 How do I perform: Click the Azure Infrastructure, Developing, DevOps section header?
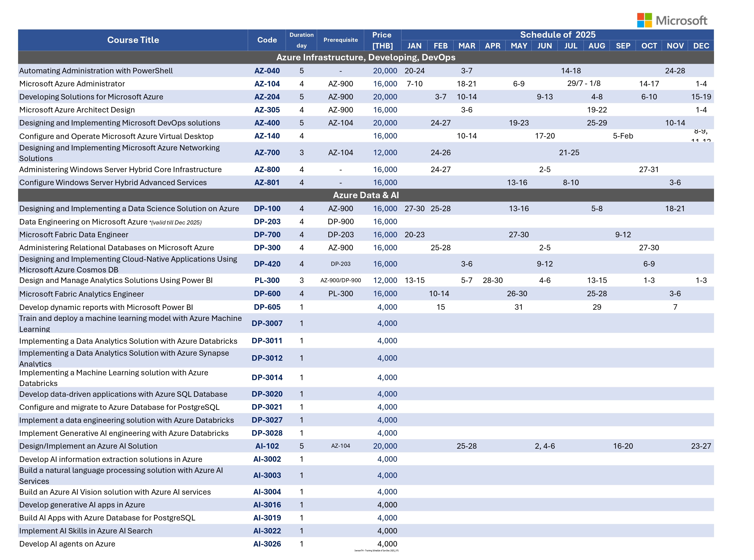(366, 57)
